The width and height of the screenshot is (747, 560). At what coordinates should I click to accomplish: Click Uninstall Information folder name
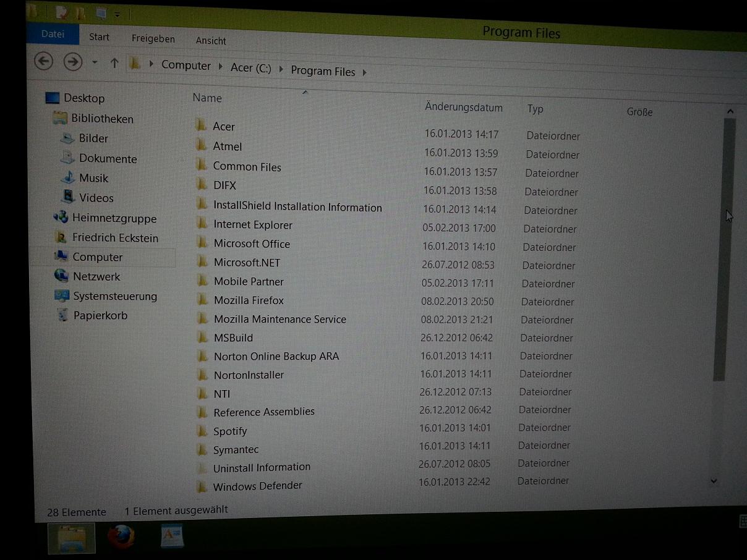pos(262,468)
